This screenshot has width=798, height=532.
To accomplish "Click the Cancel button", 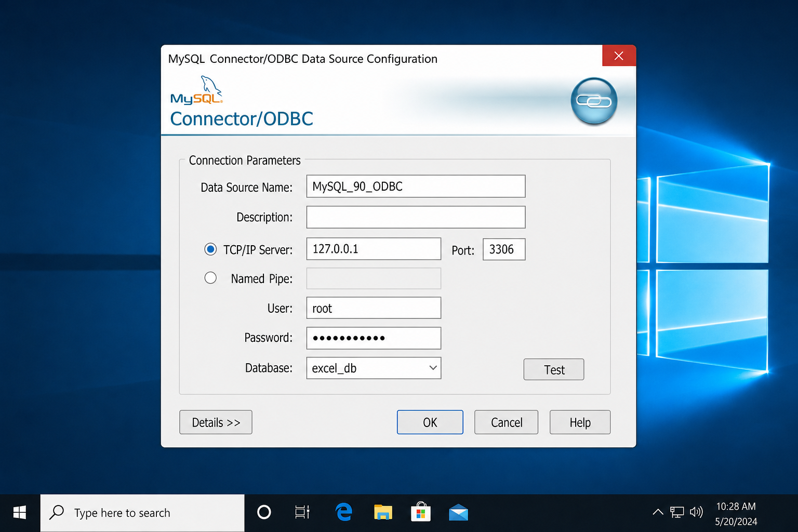I will (x=507, y=422).
